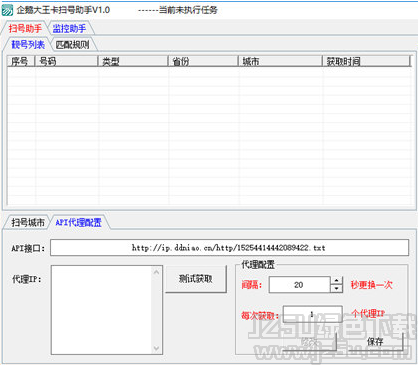Switch to the 扫号助手 tab
Viewport: 418px width, 365px height.
point(25,28)
